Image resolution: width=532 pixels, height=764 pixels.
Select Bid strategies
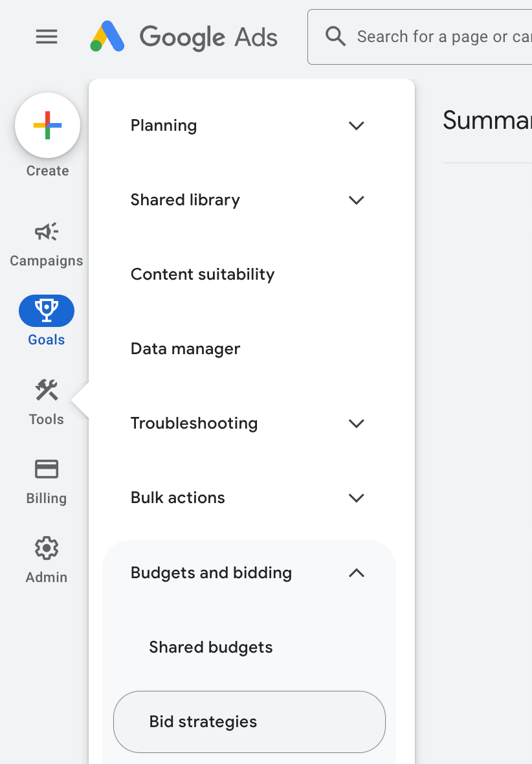tap(203, 721)
